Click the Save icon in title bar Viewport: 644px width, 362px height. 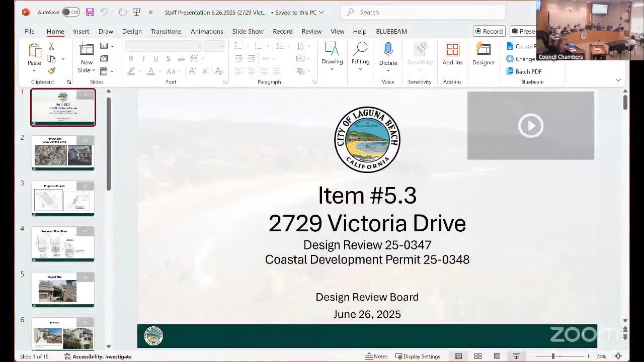point(90,12)
